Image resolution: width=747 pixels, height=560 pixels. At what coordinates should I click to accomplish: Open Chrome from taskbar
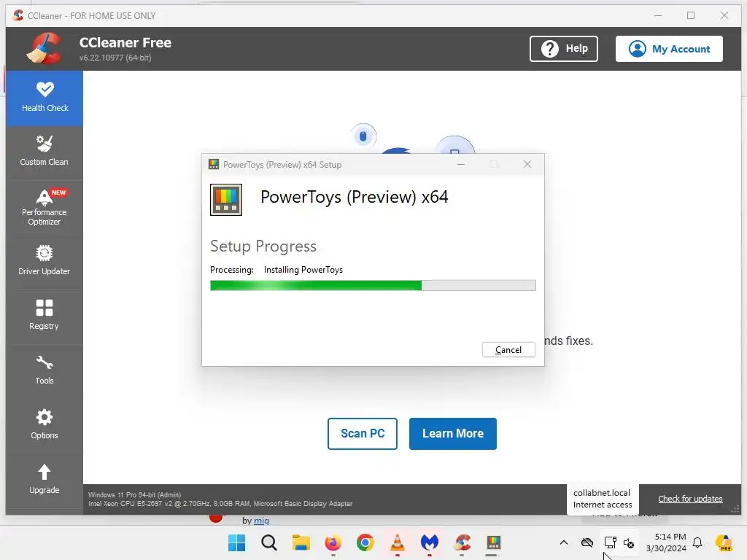[x=365, y=542]
